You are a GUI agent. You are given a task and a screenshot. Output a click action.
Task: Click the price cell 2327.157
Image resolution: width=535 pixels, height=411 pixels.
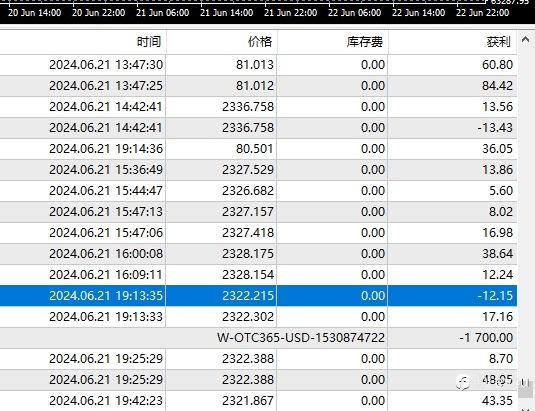(x=248, y=212)
